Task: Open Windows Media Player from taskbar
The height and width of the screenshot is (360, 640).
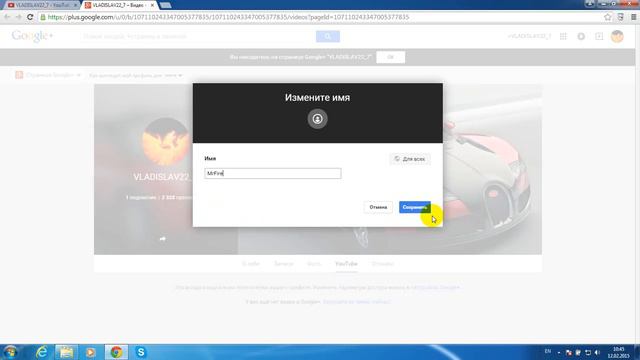Action: (x=91, y=352)
